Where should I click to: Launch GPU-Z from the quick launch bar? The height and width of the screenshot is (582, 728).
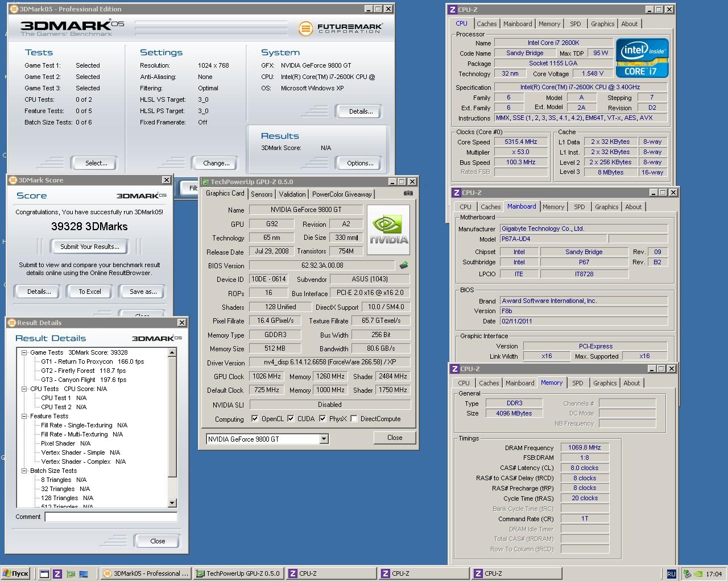pyautogui.click(x=71, y=573)
